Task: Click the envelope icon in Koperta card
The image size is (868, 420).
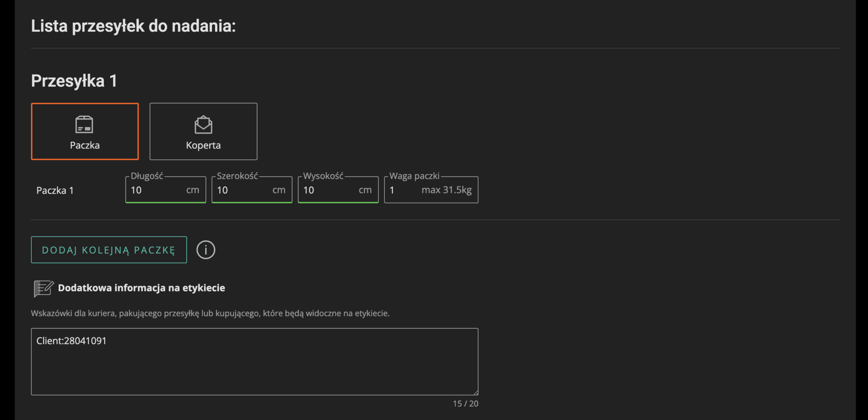Action: (203, 125)
